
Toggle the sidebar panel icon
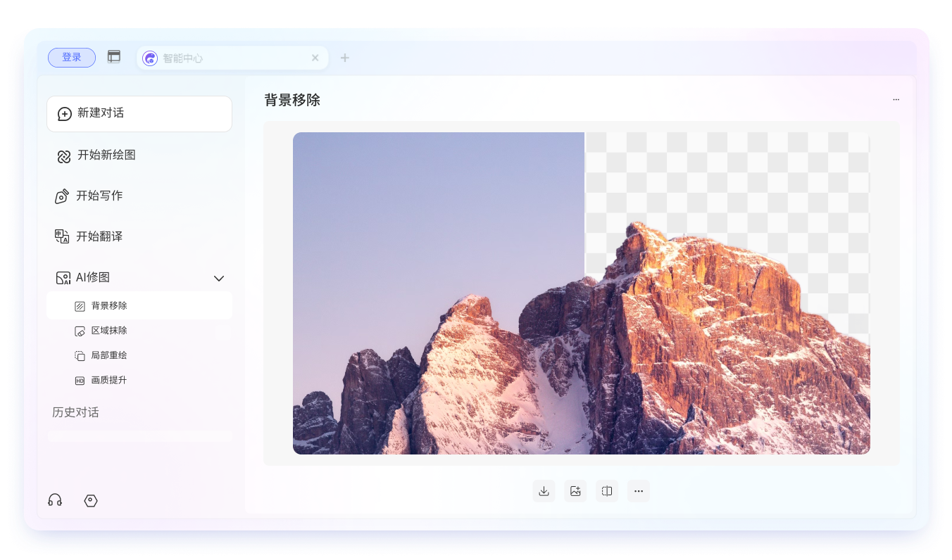point(113,55)
